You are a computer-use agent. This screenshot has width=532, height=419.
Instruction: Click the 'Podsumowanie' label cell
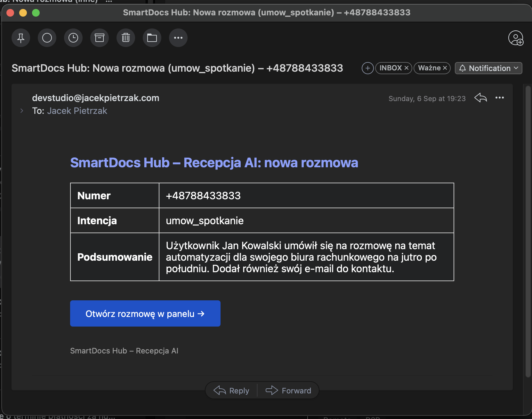[x=115, y=257]
